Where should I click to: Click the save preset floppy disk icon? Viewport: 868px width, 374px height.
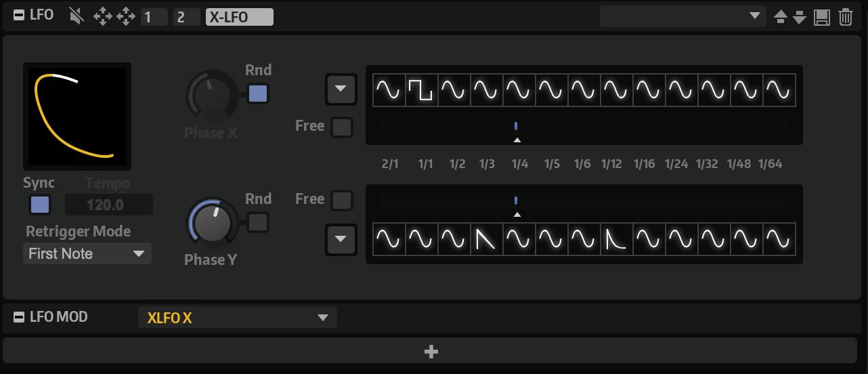[822, 17]
